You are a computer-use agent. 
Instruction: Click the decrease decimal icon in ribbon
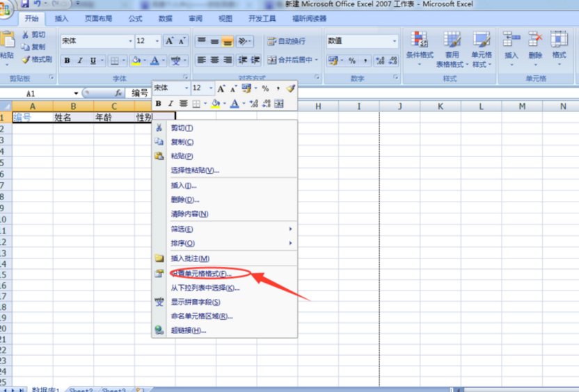point(393,60)
